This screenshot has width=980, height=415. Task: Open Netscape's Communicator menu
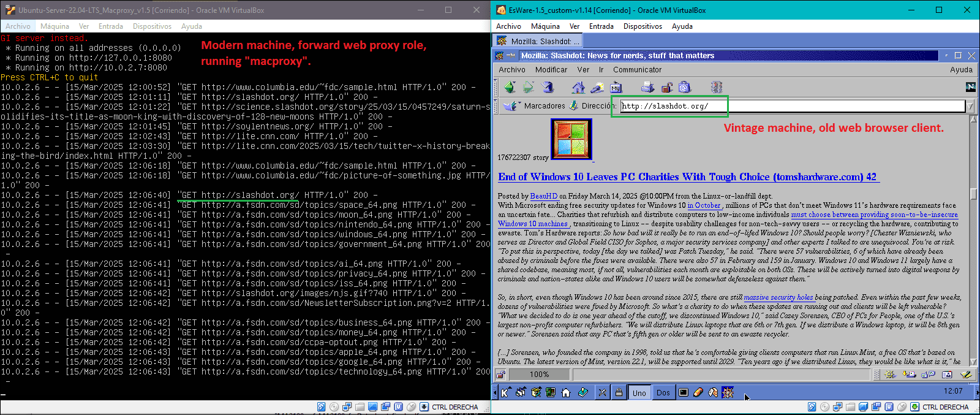coord(638,70)
